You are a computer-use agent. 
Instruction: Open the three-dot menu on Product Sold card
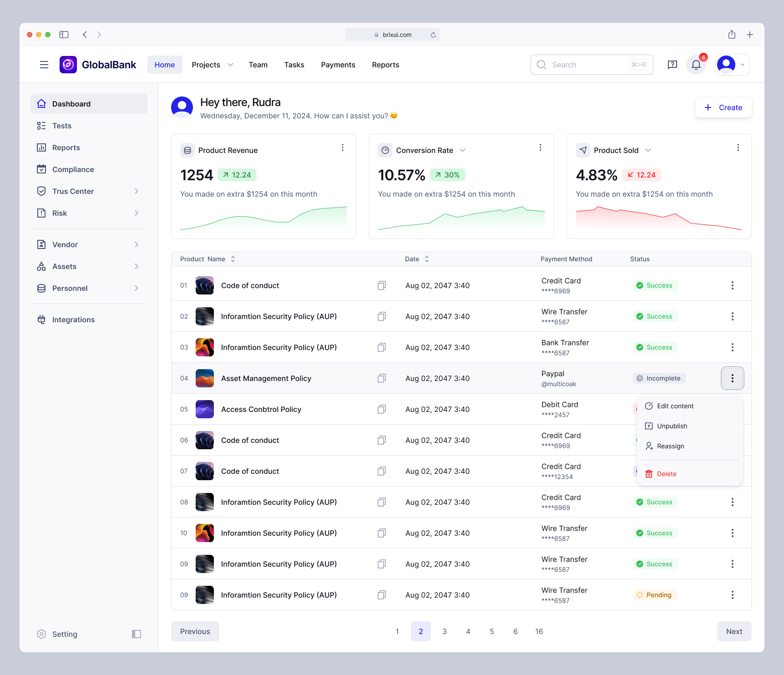point(738,147)
